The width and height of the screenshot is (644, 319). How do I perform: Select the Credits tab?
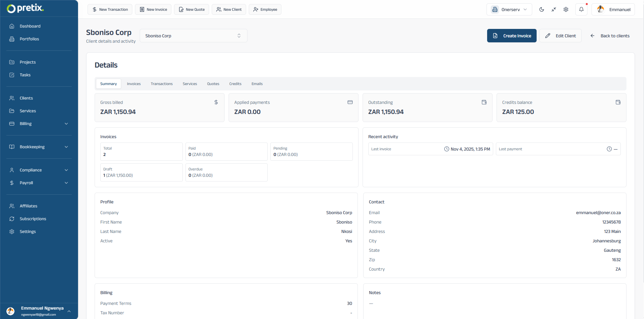[x=235, y=84]
